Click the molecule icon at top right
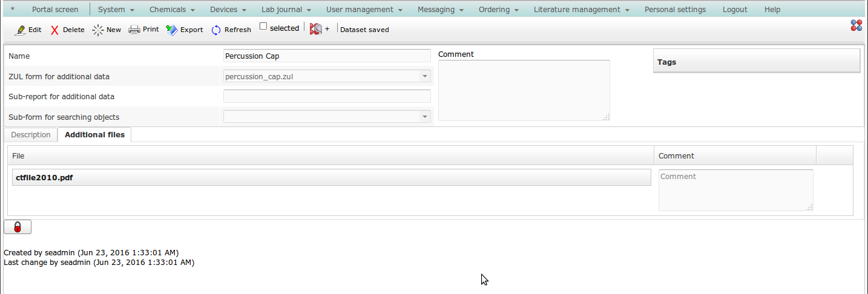 pyautogui.click(x=856, y=25)
